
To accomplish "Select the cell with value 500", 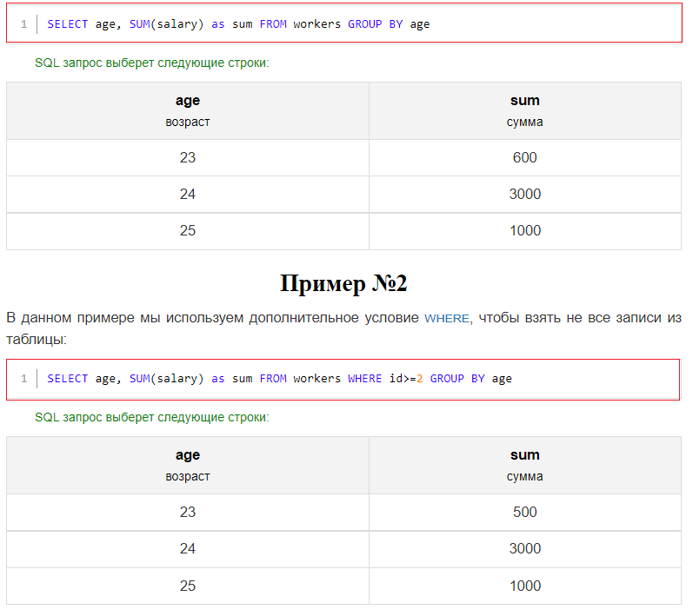I will 525,513.
